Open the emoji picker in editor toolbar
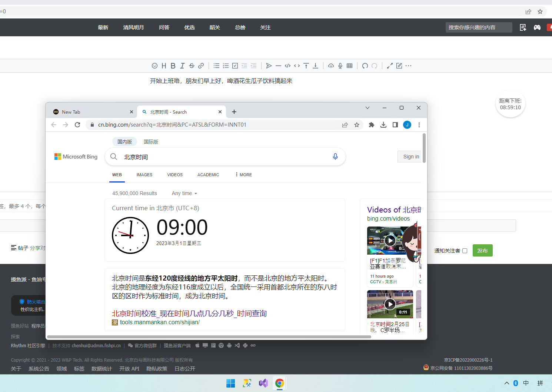This screenshot has width=552, height=392. click(154, 66)
